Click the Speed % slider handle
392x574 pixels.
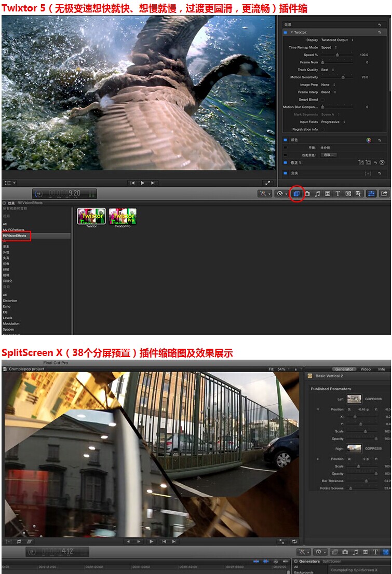point(337,54)
